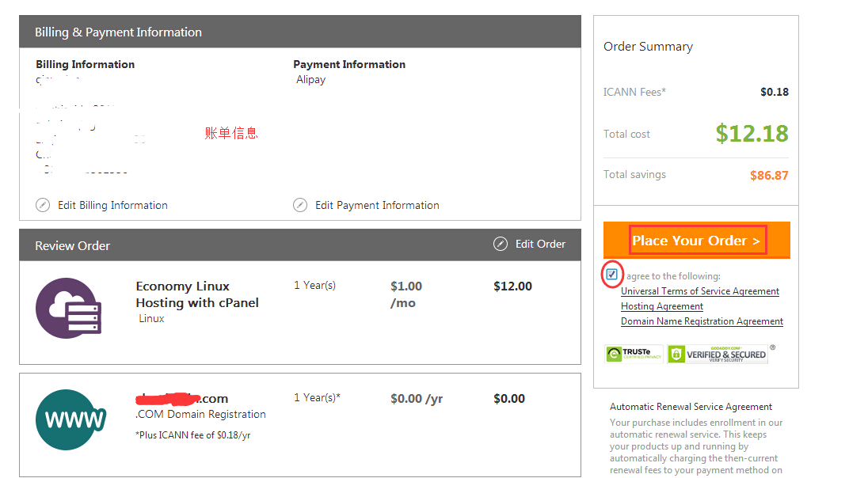Image resolution: width=868 pixels, height=478 pixels.
Task: Click the pencil icon beside Edit Billing Information
Action: pyautogui.click(x=43, y=205)
